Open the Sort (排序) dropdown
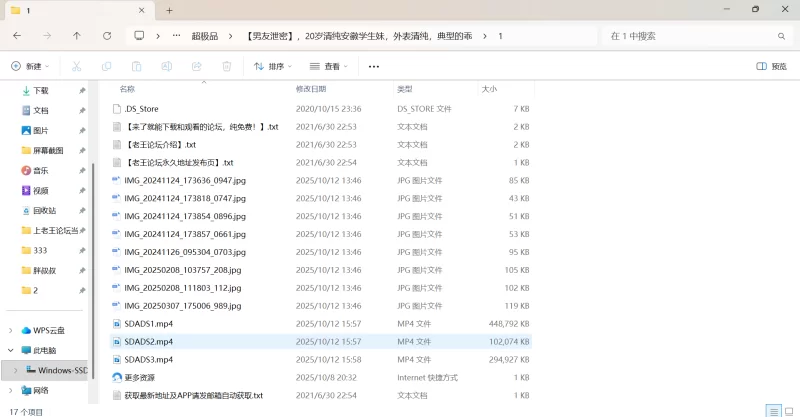This screenshot has width=800, height=417. [272, 66]
